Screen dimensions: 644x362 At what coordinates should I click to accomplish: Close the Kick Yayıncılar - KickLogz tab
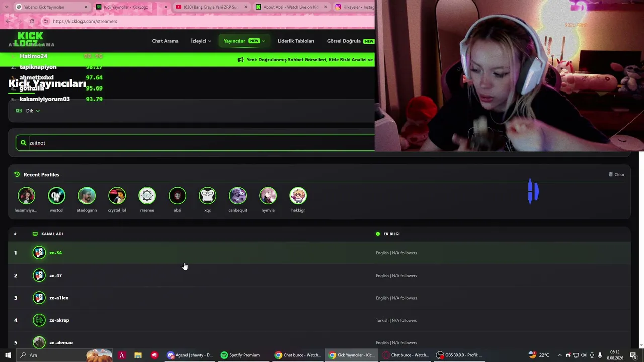[166, 7]
